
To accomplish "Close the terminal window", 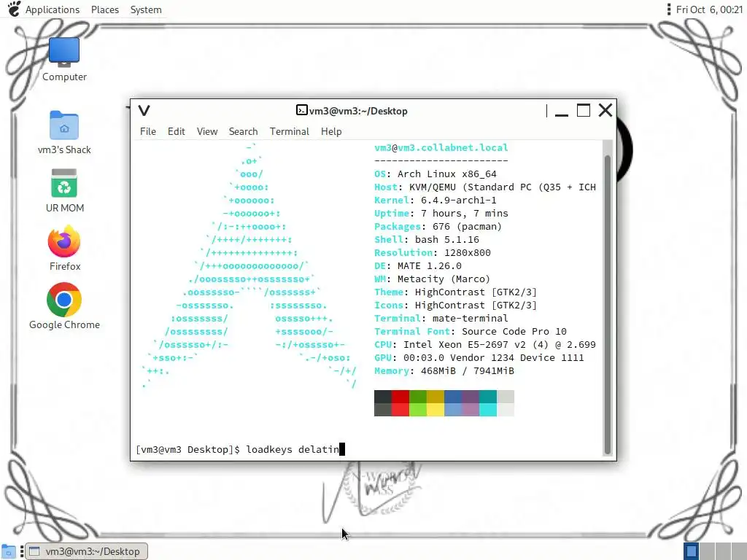I will 605,111.
